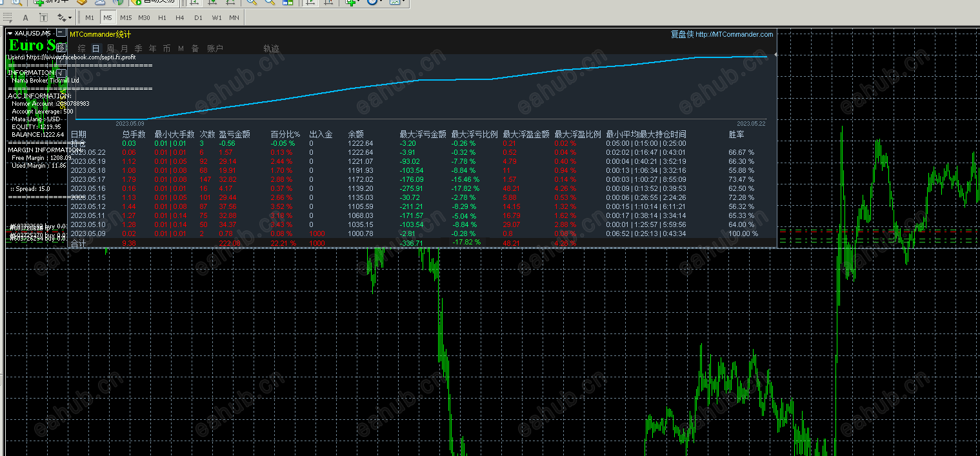
Task: Click the √ checkmark button on panel
Action: click(x=61, y=74)
